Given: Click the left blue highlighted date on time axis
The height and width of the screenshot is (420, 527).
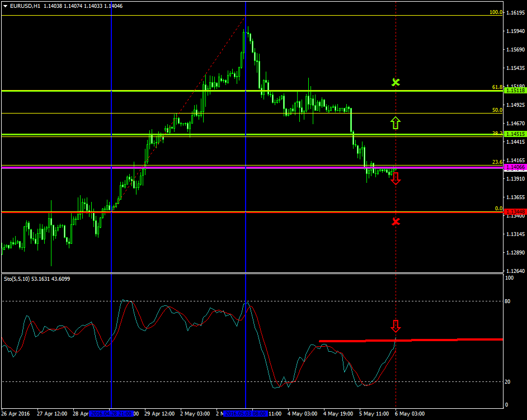Looking at the screenshot, I should coord(112,414).
